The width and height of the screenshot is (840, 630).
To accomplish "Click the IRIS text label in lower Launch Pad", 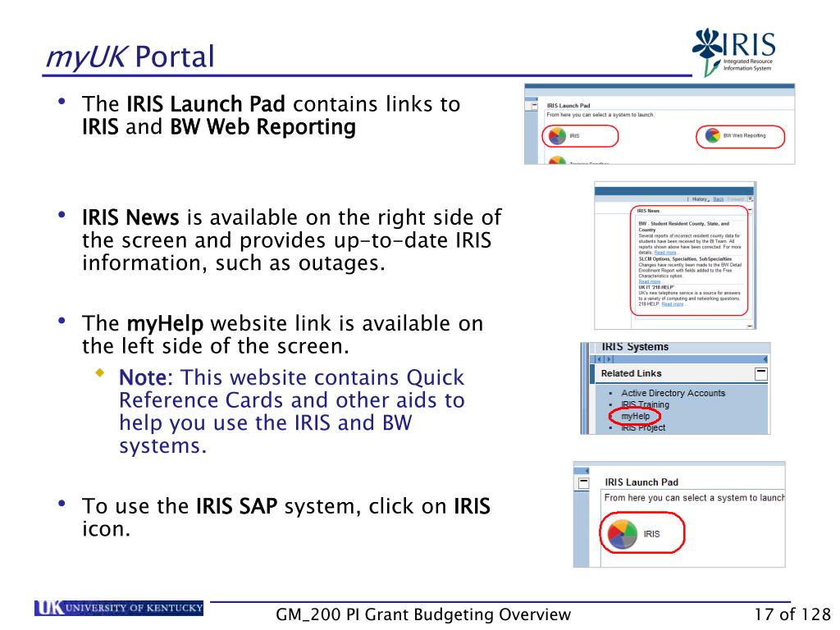I will click(651, 534).
